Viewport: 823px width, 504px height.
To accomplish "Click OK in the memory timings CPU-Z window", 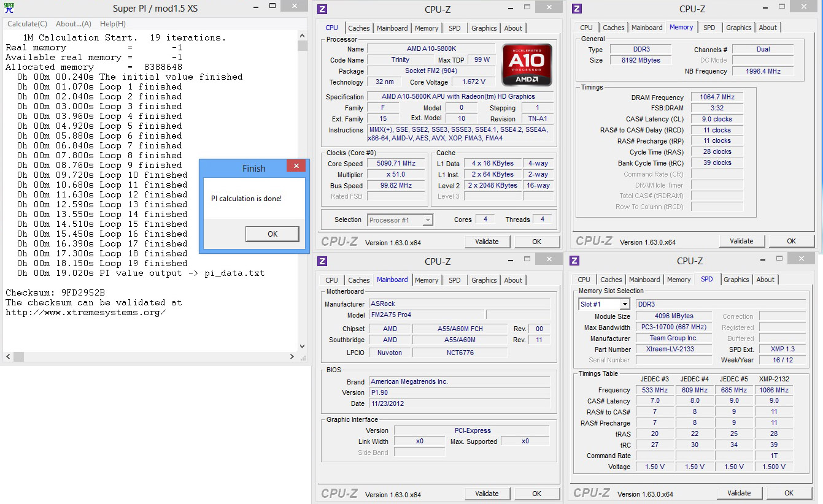I will point(792,241).
